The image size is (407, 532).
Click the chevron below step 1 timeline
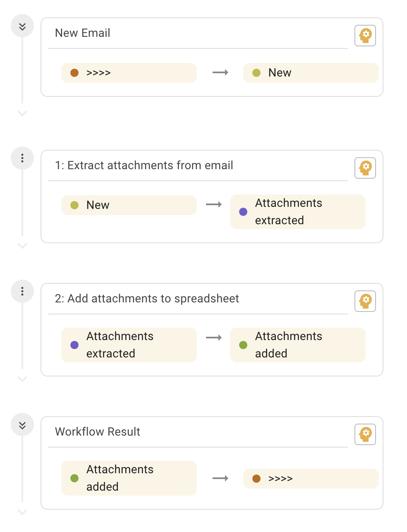point(22,246)
